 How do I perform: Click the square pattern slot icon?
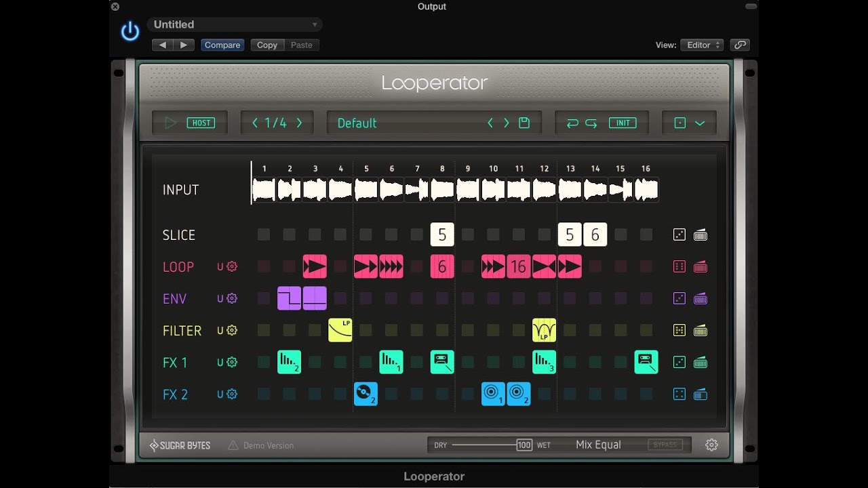point(680,123)
